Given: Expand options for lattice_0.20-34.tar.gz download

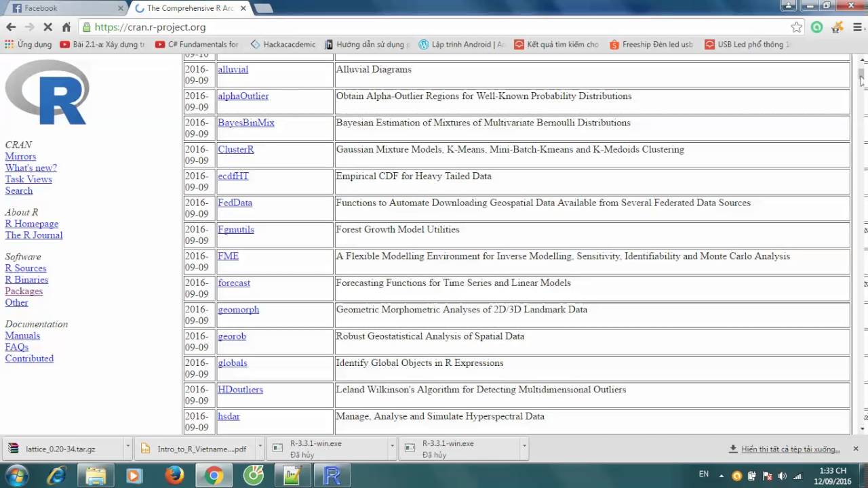Looking at the screenshot, I should pos(127,447).
